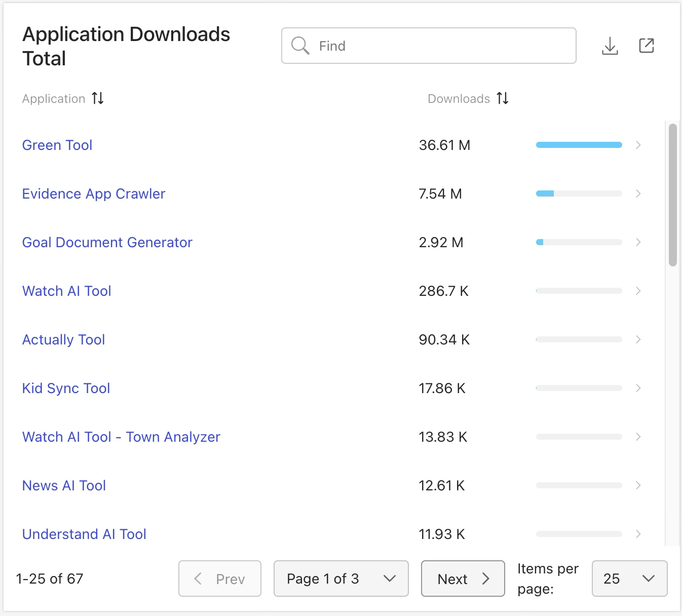Click the Prev page button
Screen dimensions: 682x616
[x=220, y=579]
